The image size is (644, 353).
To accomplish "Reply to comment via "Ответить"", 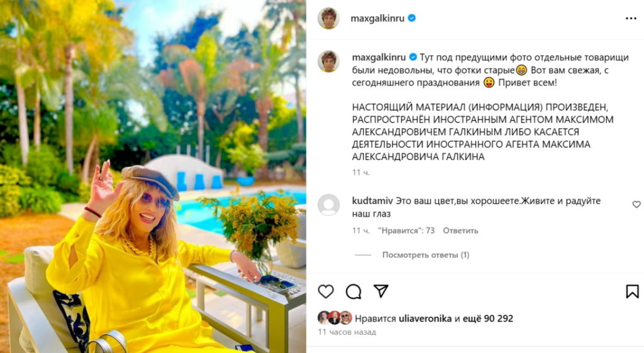I will click(460, 231).
